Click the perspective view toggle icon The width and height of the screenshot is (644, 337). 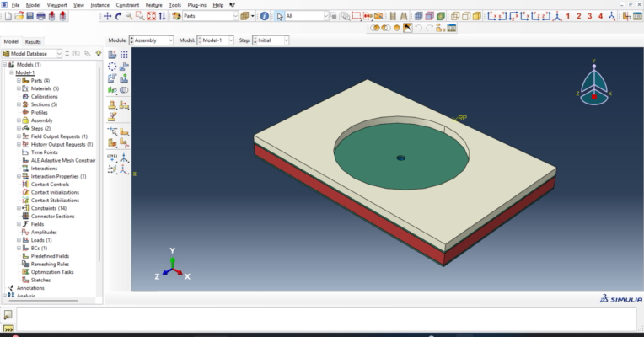[404, 16]
